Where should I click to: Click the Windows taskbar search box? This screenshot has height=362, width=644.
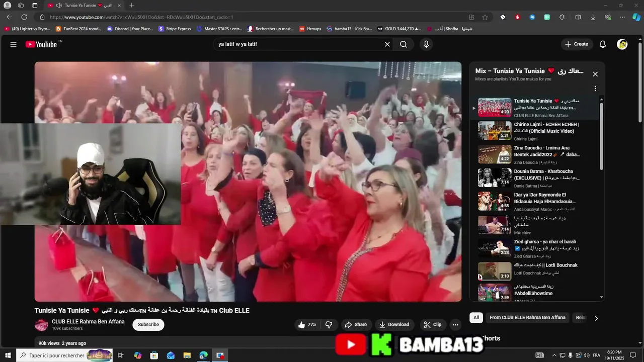[x=64, y=355]
